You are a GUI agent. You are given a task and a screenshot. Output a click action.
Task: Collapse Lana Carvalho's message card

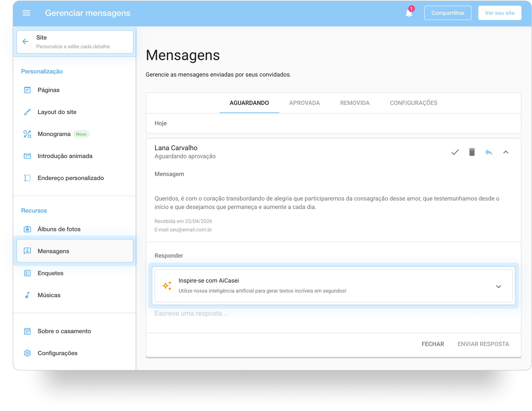pos(506,152)
